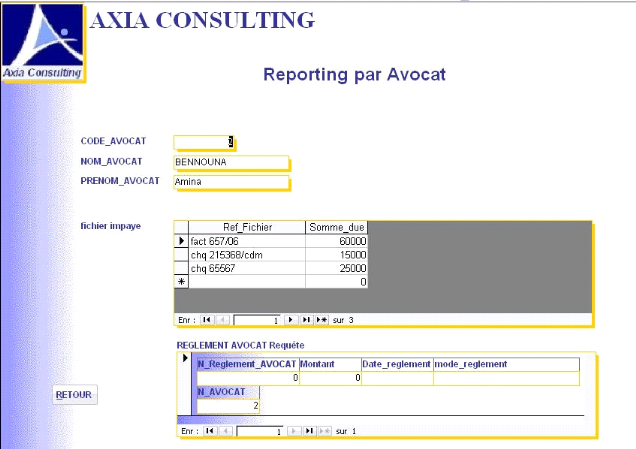Add new record in Reglement Avocat navigator
636x449 pixels.
tap(325, 431)
